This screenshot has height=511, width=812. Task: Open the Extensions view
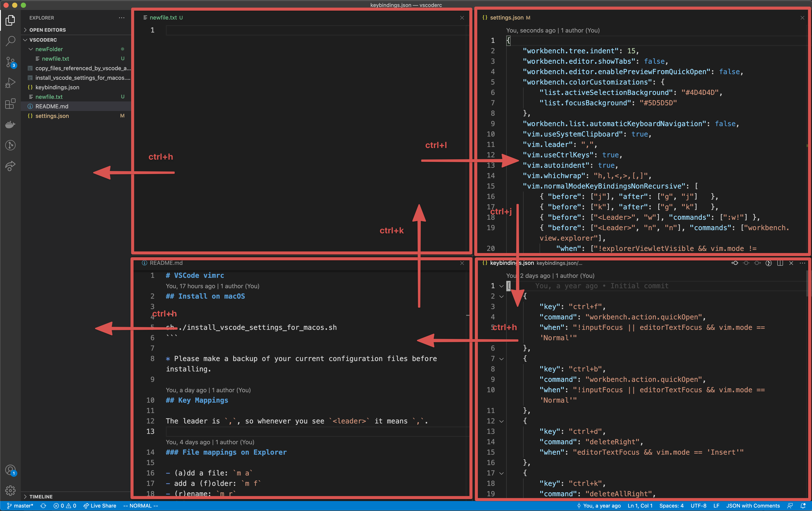[x=10, y=104]
